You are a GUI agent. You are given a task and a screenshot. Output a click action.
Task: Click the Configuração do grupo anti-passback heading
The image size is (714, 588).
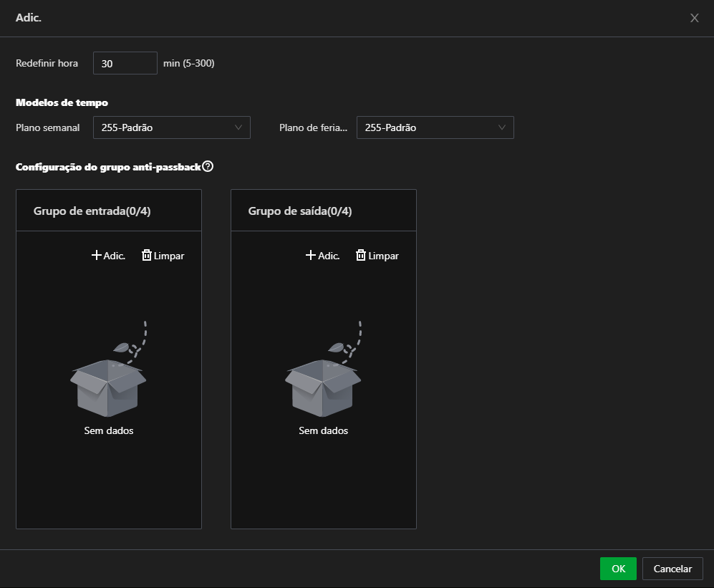click(107, 167)
